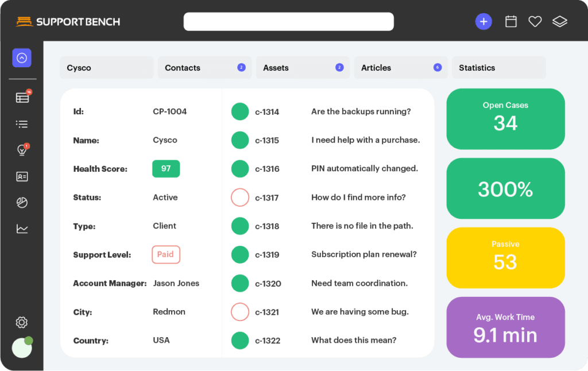
Task: Open the lightbulb ideas icon
Action: pyautogui.click(x=22, y=150)
